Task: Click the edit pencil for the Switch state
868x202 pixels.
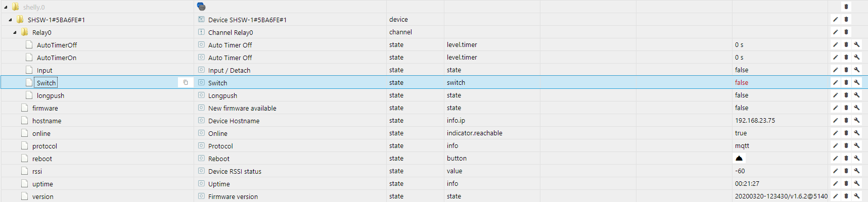Action: pyautogui.click(x=836, y=82)
